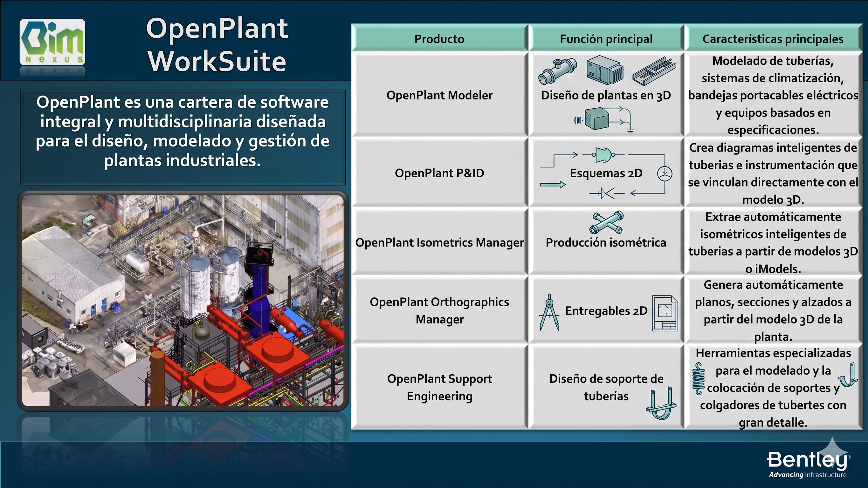Click the Modelado de tuberías description cell
The width and height of the screenshot is (868, 488).
(x=773, y=95)
